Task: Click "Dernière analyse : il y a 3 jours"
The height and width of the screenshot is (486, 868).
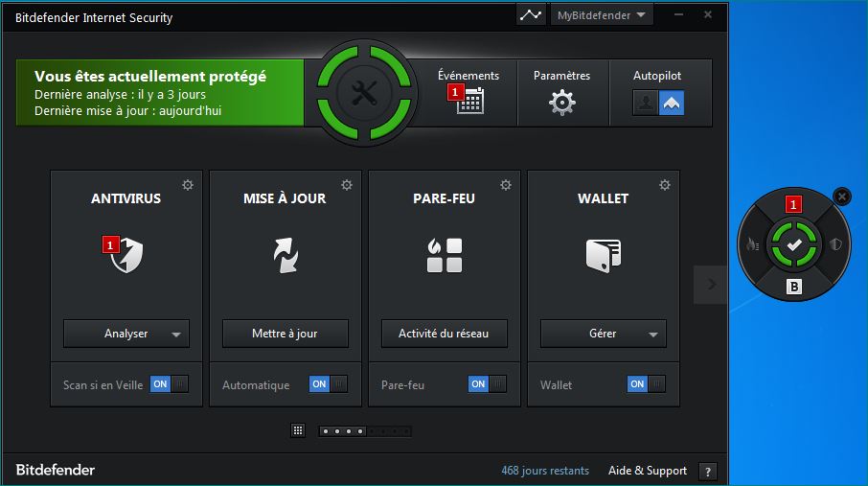Action: (x=120, y=94)
